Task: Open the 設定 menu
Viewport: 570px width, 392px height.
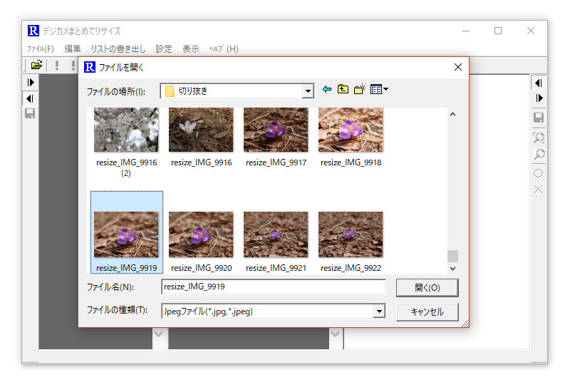Action: point(164,49)
